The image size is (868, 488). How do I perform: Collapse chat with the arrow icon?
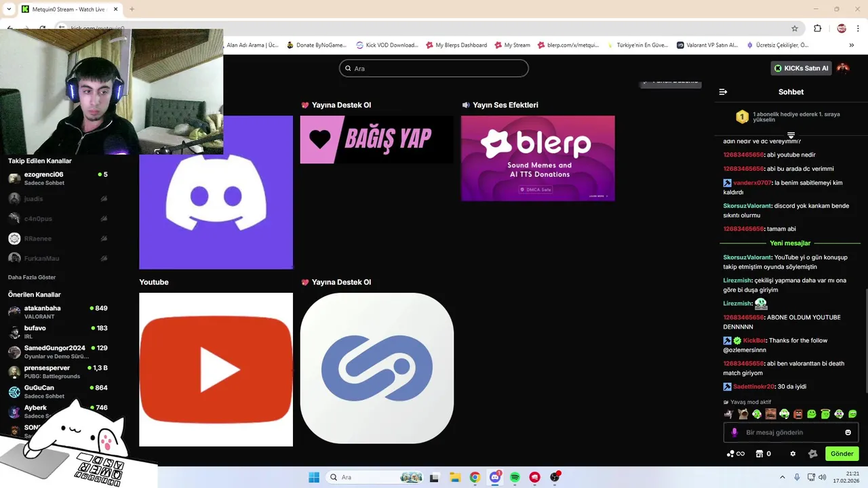tap(723, 91)
